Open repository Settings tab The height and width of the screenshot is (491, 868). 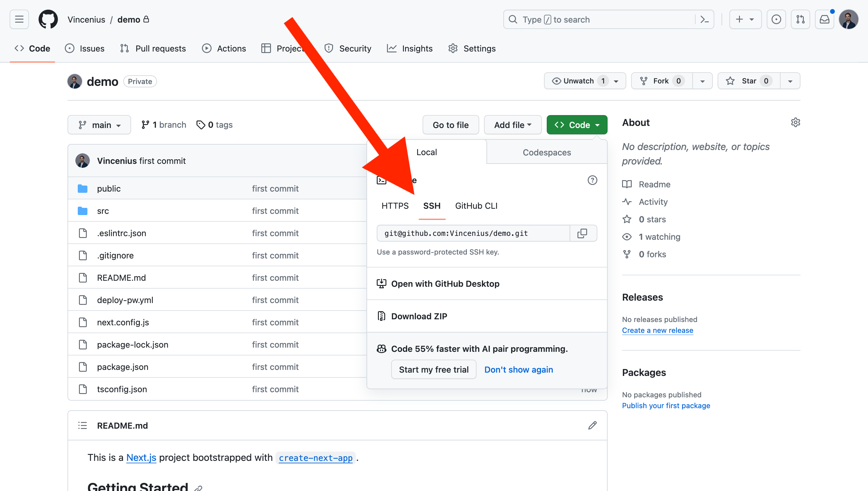[x=479, y=48]
